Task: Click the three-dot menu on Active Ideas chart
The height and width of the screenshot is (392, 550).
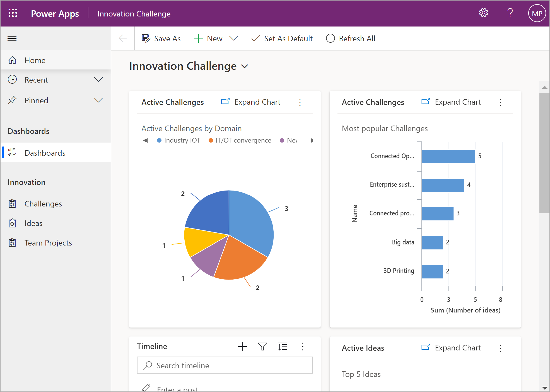Action: pyautogui.click(x=500, y=348)
